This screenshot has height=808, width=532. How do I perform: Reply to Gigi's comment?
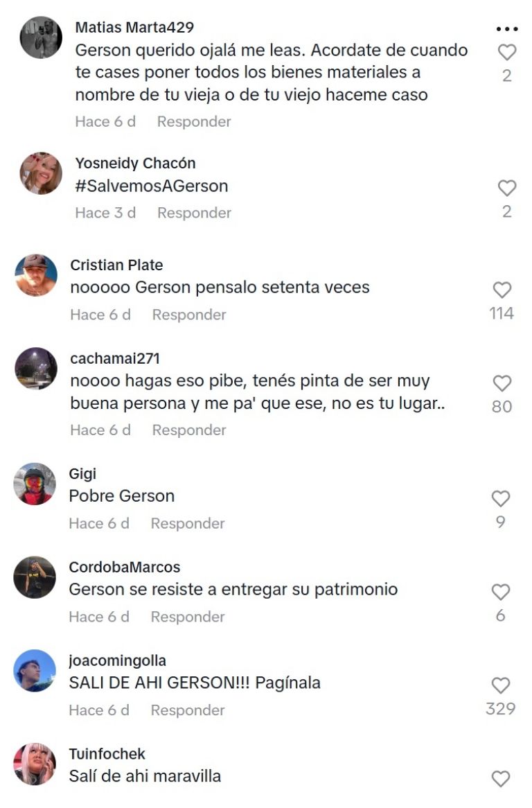point(188,524)
